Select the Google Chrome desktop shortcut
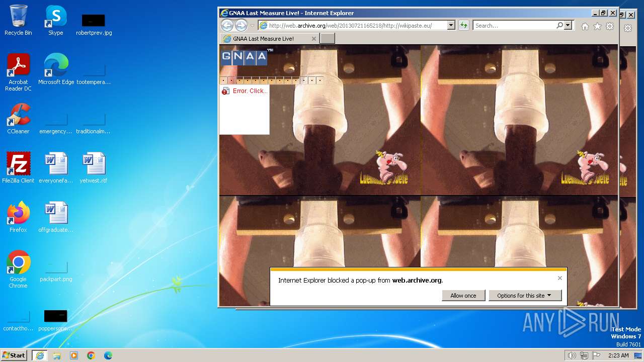644x362 pixels. (18, 269)
